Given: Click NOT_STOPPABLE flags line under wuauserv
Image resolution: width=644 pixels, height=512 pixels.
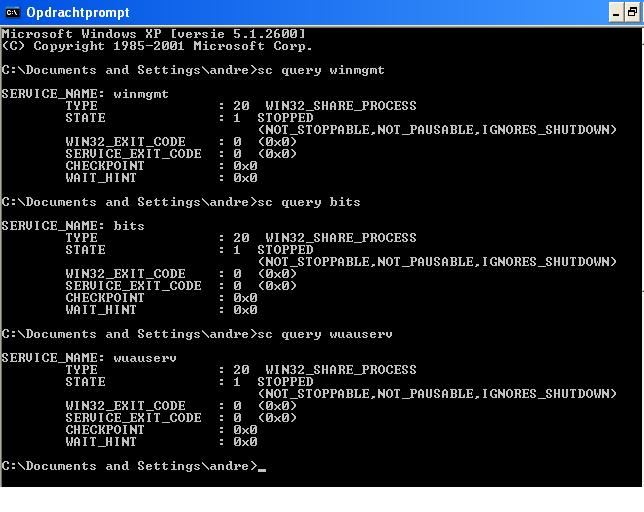Looking at the screenshot, I should pyautogui.click(x=437, y=394).
